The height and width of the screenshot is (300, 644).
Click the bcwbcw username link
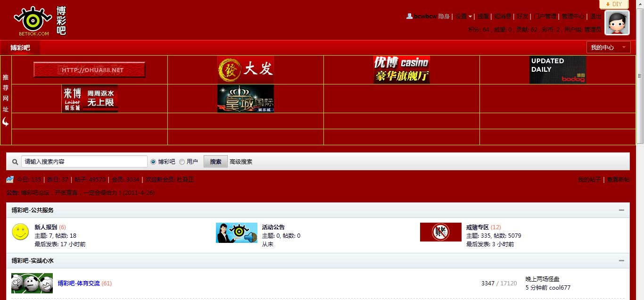(425, 16)
